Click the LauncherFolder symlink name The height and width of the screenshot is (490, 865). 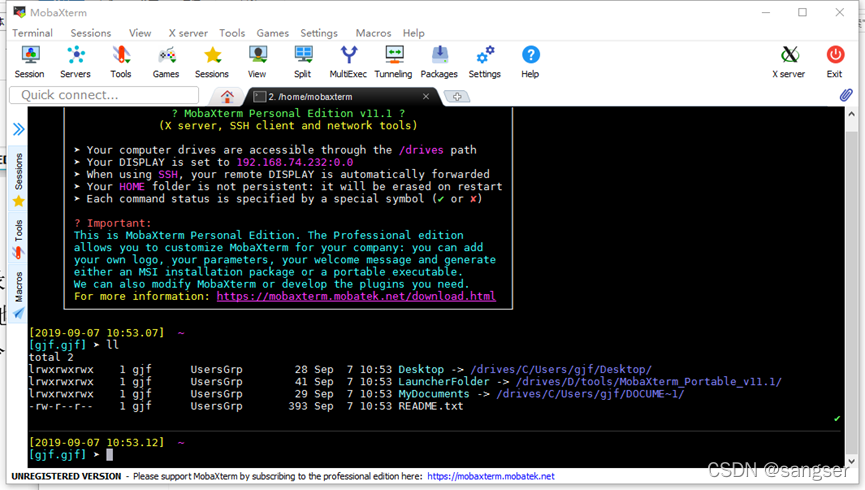[x=444, y=382]
